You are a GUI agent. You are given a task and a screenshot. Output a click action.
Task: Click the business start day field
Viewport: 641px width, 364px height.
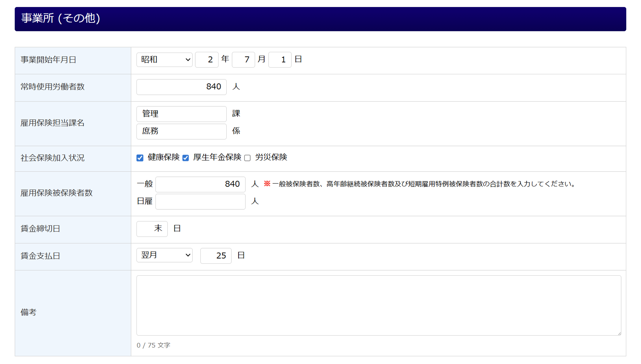[280, 60]
